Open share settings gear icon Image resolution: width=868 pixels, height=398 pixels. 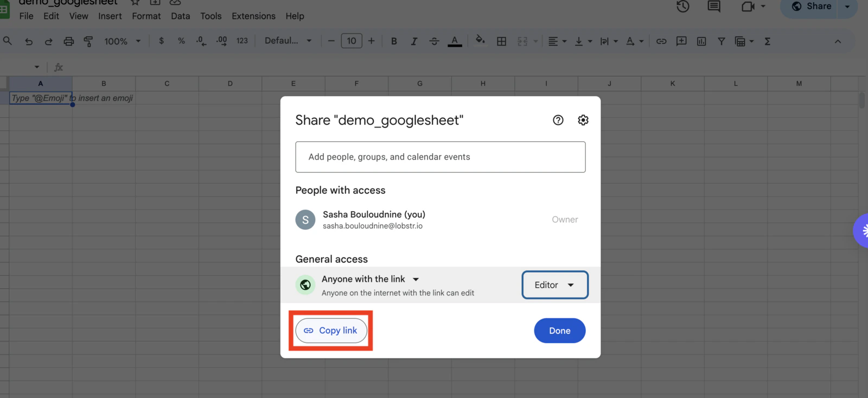(x=583, y=120)
